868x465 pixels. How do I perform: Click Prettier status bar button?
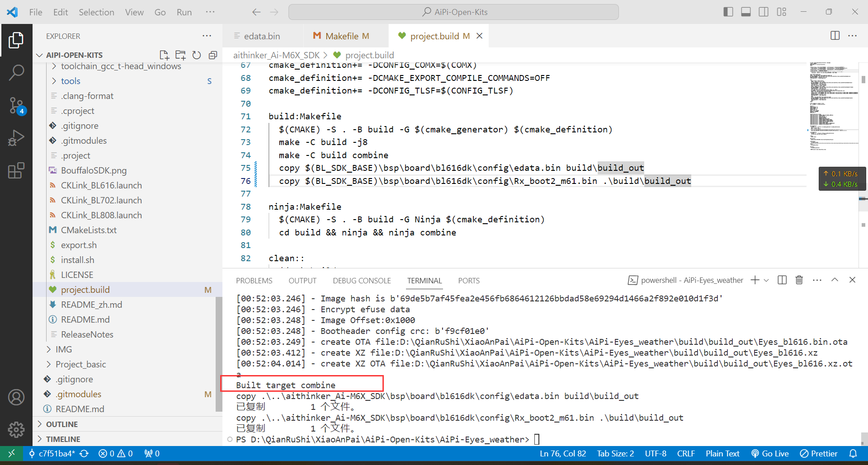(x=819, y=453)
